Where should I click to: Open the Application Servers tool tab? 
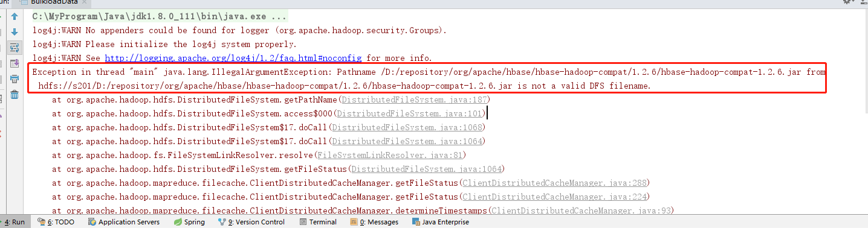pyautogui.click(x=123, y=222)
